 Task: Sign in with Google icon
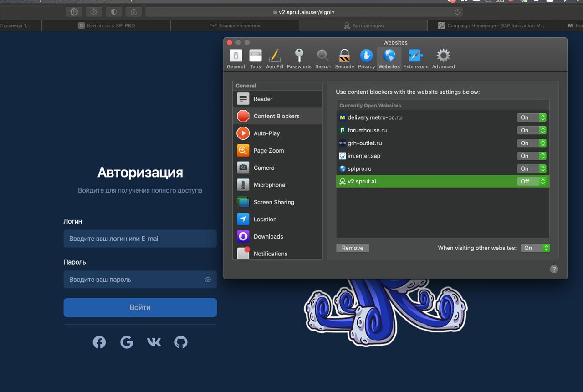[127, 342]
